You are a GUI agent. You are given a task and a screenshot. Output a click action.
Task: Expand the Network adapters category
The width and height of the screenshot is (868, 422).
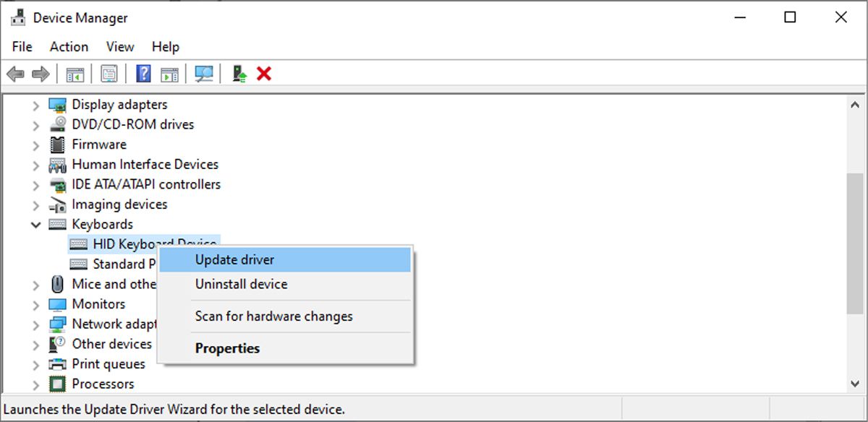(x=35, y=324)
